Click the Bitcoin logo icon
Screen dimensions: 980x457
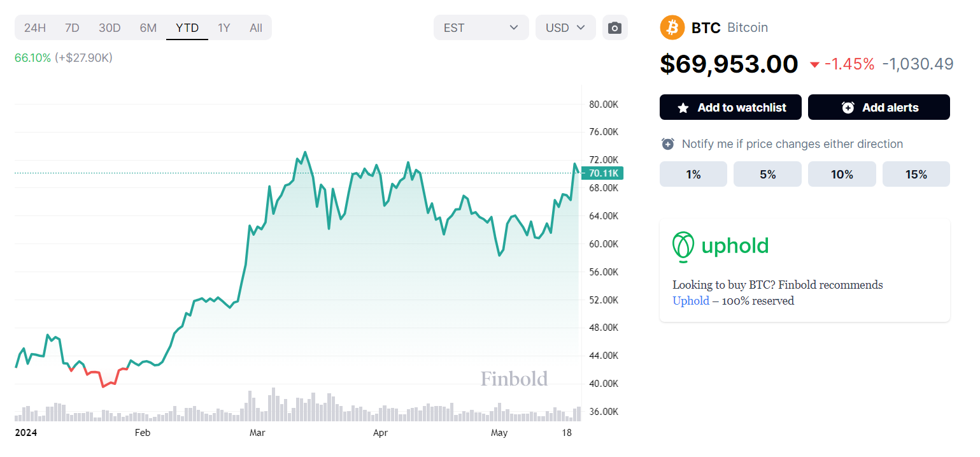(672, 27)
